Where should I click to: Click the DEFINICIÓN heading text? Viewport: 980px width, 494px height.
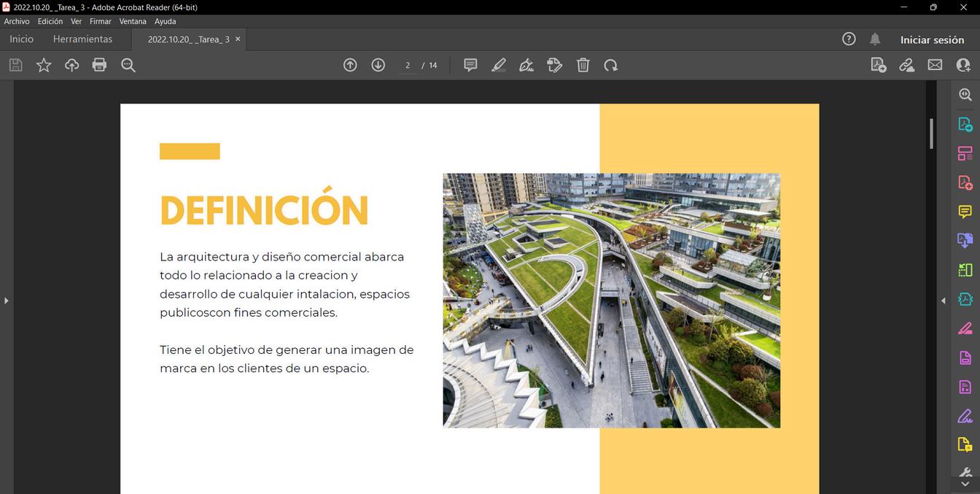click(x=264, y=207)
